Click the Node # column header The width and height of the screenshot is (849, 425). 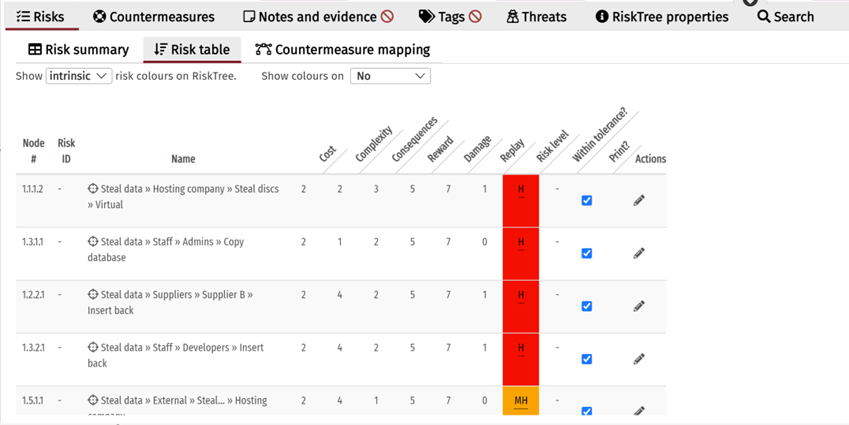coord(33,151)
